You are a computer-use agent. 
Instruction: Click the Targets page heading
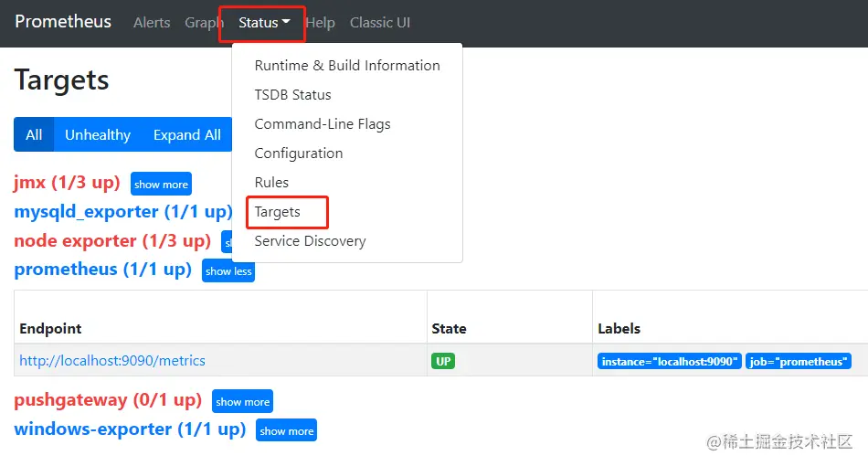(61, 80)
